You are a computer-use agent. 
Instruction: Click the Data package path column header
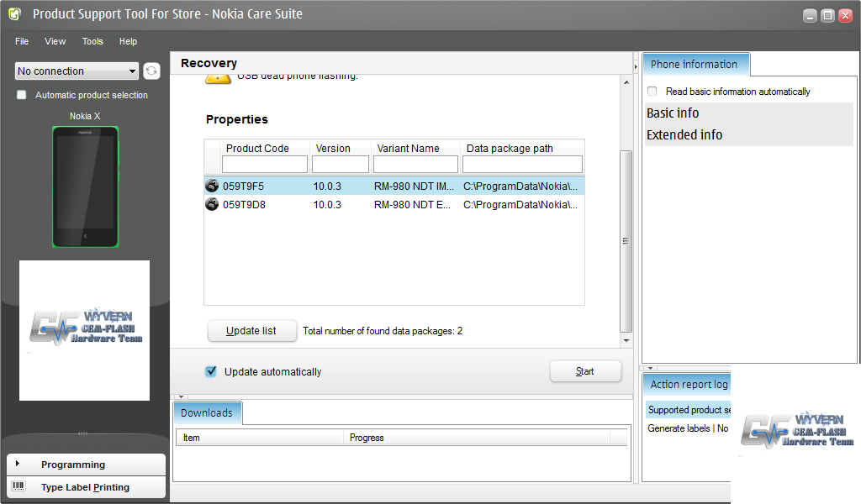pyautogui.click(x=510, y=148)
